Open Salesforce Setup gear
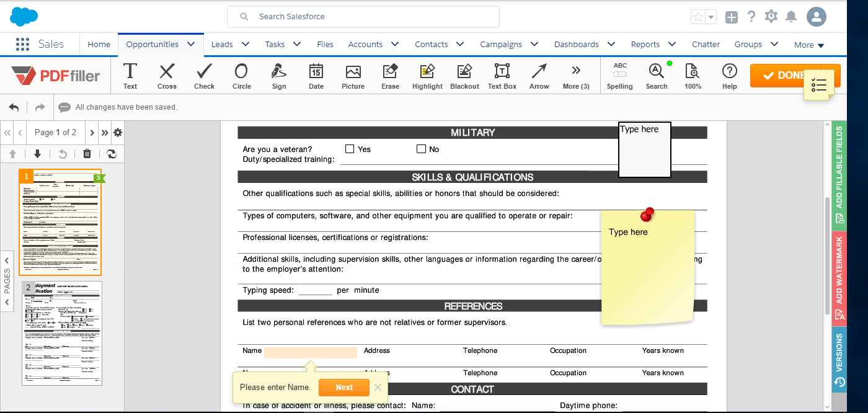The width and height of the screenshot is (868, 413). (x=771, y=17)
